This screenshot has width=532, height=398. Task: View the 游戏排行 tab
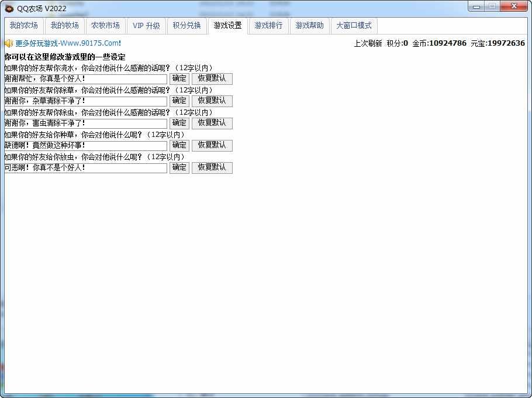point(268,26)
